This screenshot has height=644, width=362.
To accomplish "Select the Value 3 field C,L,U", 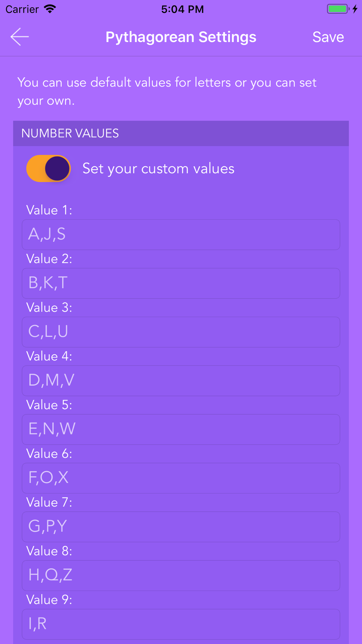I will tap(181, 332).
